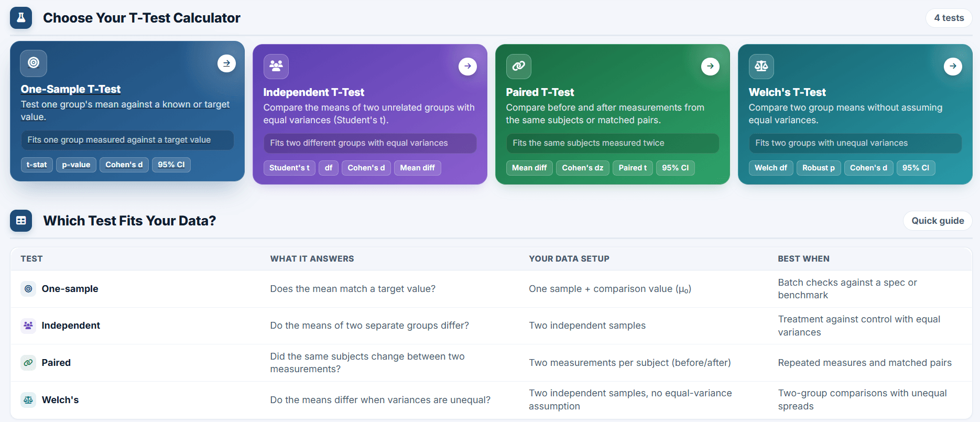Click the Robust p tag
Image resolution: width=980 pixels, height=422 pixels.
(x=819, y=168)
